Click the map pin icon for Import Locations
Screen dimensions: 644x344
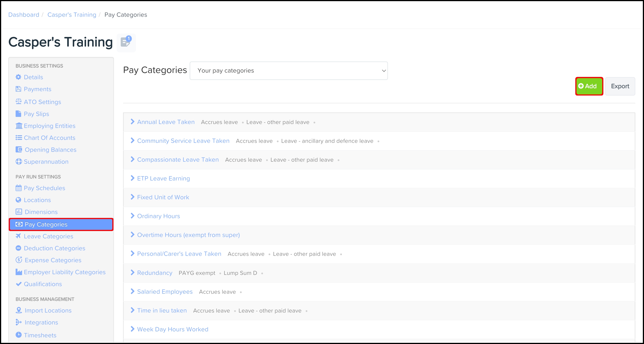point(19,310)
